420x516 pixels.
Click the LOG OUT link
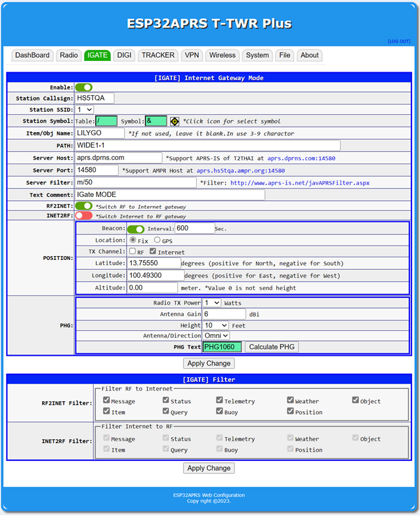(x=398, y=41)
